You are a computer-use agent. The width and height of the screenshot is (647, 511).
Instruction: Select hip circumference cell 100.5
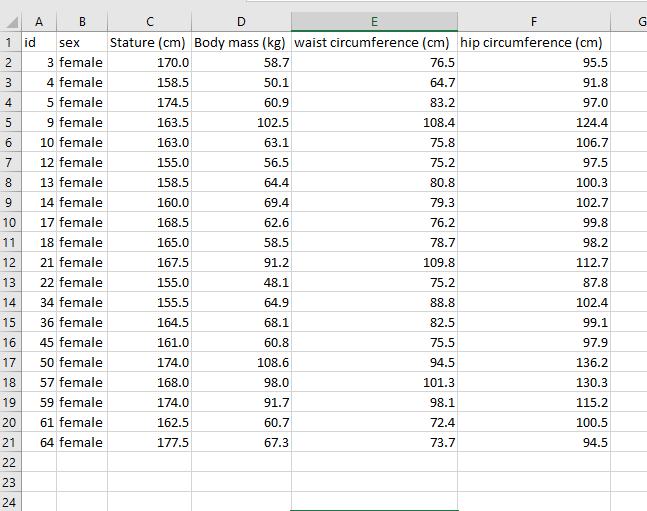534,422
